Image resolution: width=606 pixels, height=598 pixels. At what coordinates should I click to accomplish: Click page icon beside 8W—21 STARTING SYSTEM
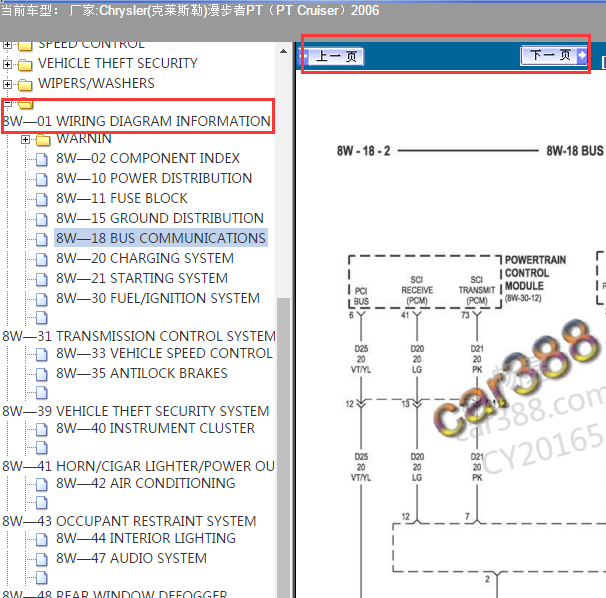tap(42, 279)
